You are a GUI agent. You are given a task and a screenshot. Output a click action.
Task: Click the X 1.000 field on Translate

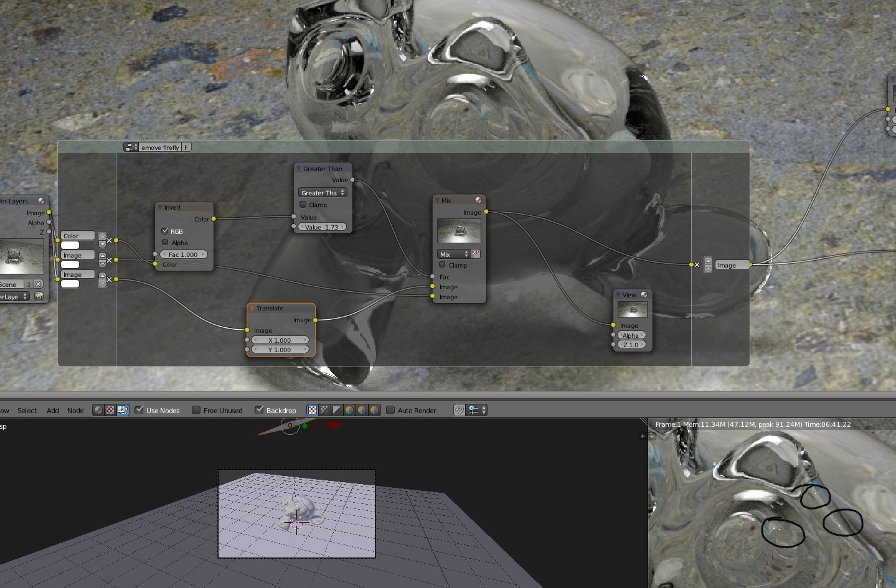[x=280, y=340]
